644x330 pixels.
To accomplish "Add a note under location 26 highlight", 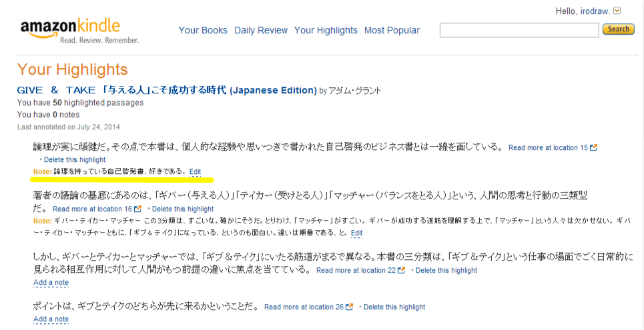I will [51, 319].
